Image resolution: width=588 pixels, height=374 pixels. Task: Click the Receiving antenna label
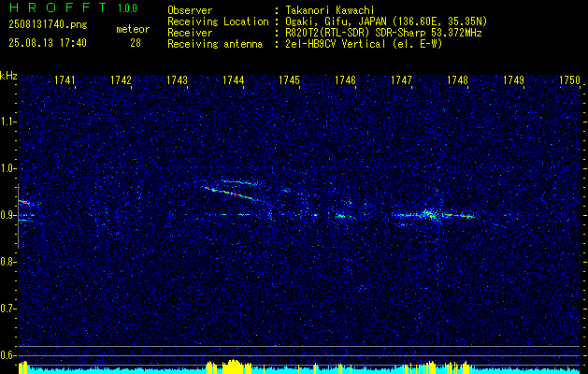215,44
